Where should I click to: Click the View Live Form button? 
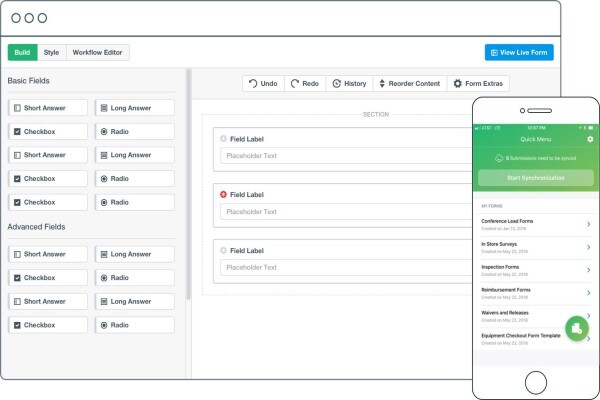(x=519, y=52)
